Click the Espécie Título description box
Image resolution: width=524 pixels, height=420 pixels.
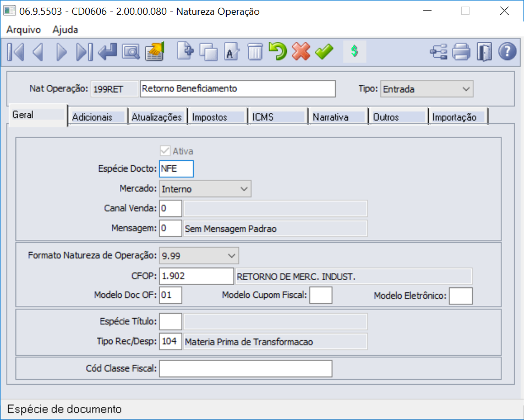point(275,321)
